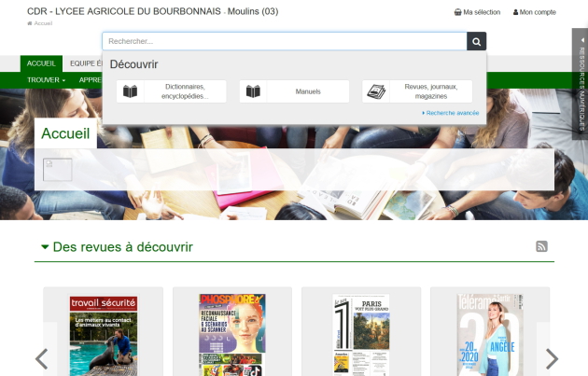The height and width of the screenshot is (376, 588).
Task: Click the Dictionnaires, encyclopédies book icon
Action: point(131,91)
